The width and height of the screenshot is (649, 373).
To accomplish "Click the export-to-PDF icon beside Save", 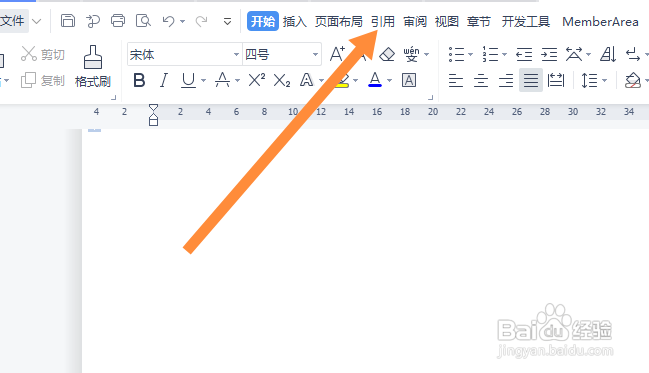I will [93, 21].
